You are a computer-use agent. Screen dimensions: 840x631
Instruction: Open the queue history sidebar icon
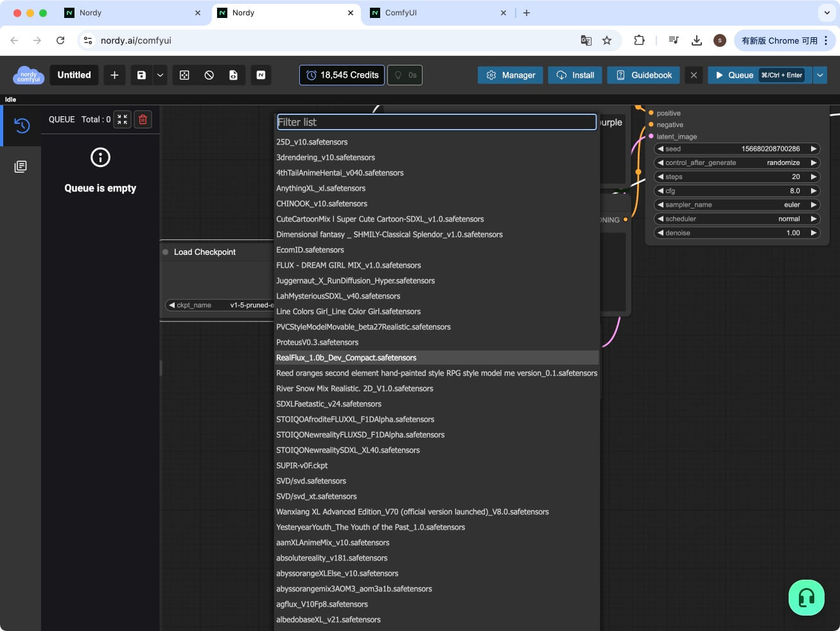pos(22,125)
